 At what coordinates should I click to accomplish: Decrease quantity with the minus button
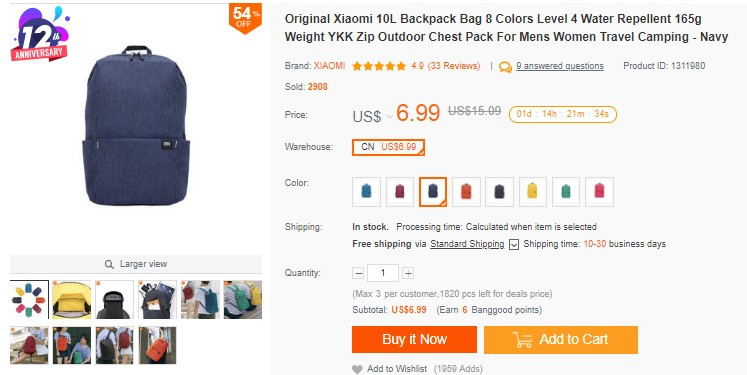coord(358,273)
